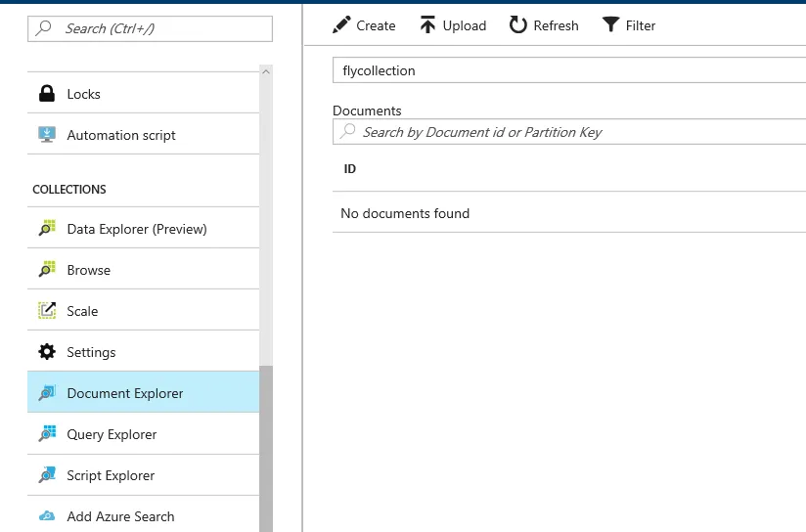Click the Add Azure Search cloud icon

46,516
